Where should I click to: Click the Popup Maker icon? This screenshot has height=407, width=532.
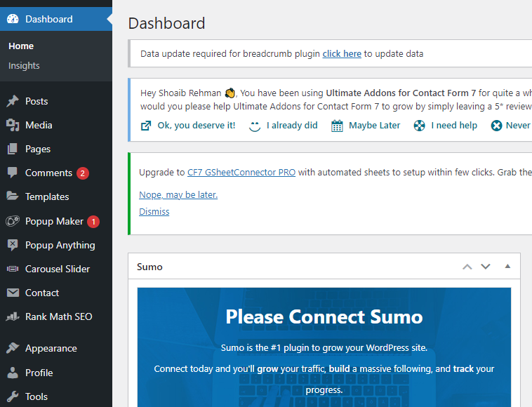tap(13, 221)
